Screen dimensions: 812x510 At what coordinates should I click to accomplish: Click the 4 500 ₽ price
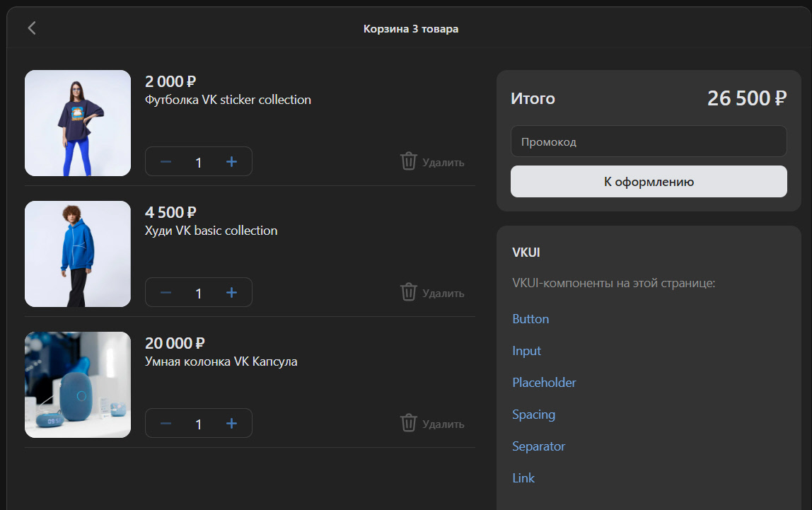coord(170,212)
